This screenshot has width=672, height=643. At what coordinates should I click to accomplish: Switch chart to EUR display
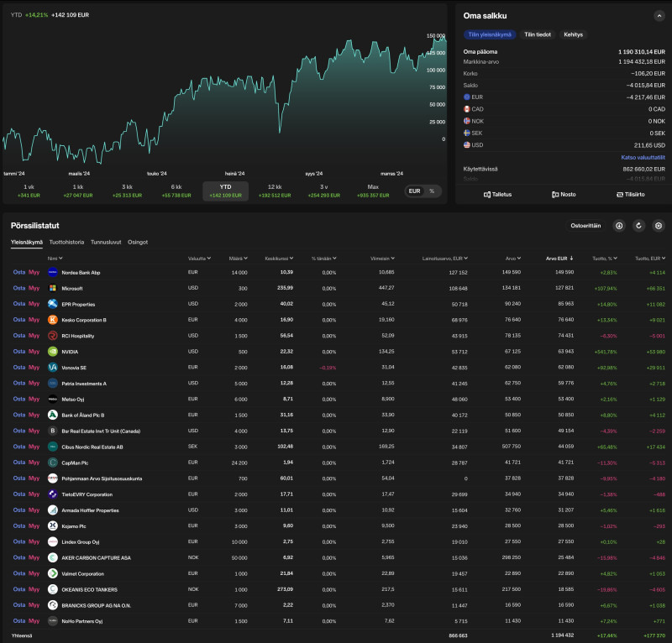tap(414, 191)
